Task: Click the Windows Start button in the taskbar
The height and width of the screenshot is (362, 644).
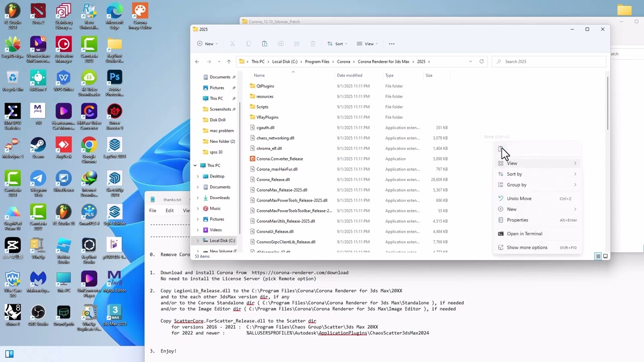Action: (9, 353)
